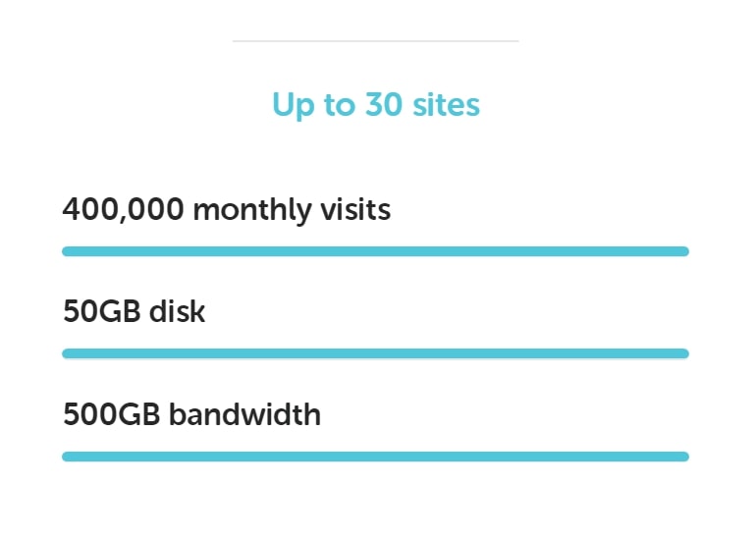The height and width of the screenshot is (539, 756).
Task: Click the "Up to 30 sites" heading
Action: [376, 105]
